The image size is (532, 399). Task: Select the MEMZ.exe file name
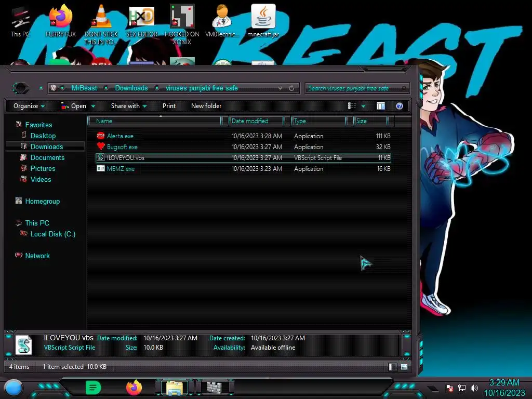(121, 169)
